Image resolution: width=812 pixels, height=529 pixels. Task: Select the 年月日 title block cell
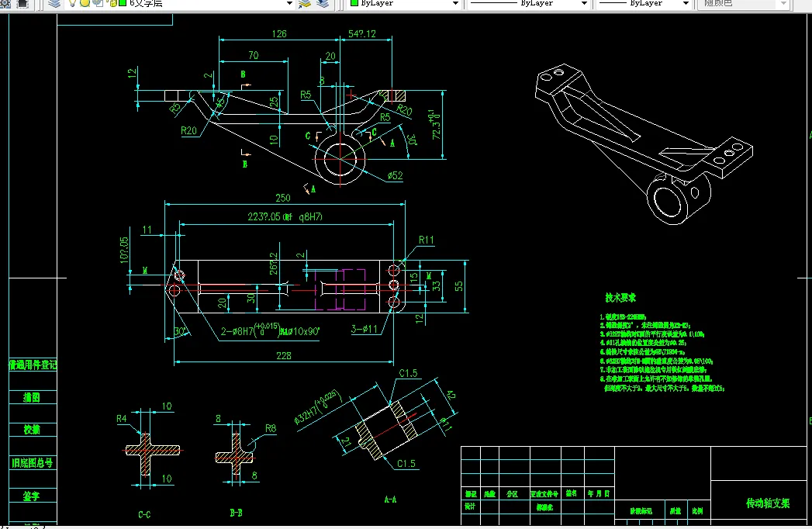pyautogui.click(x=599, y=494)
